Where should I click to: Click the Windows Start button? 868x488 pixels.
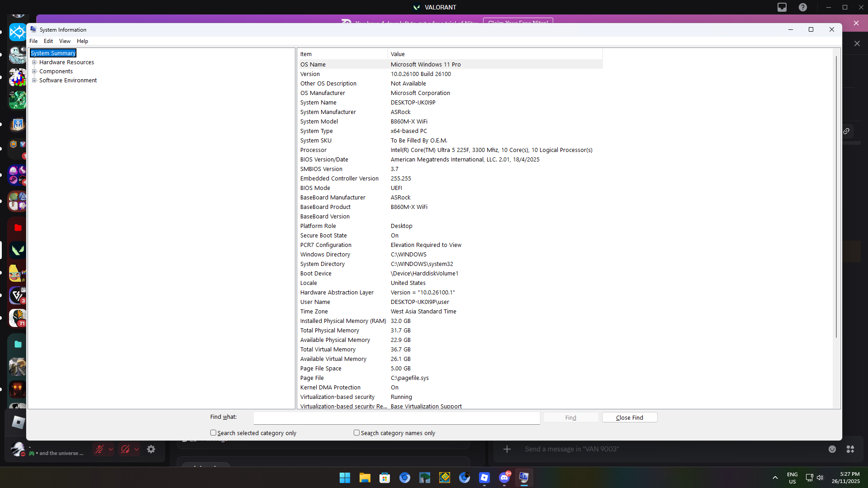(345, 478)
